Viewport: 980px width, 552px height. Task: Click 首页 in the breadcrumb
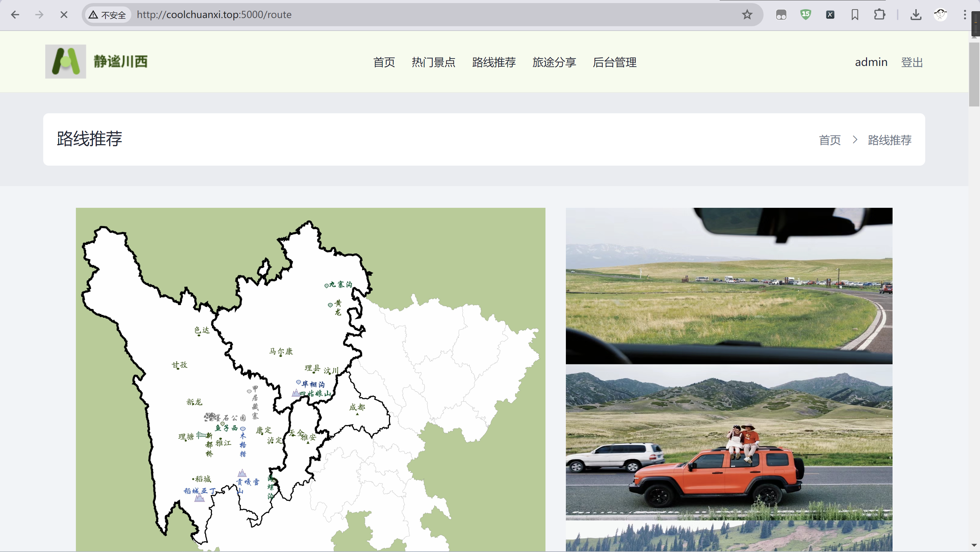(x=829, y=140)
